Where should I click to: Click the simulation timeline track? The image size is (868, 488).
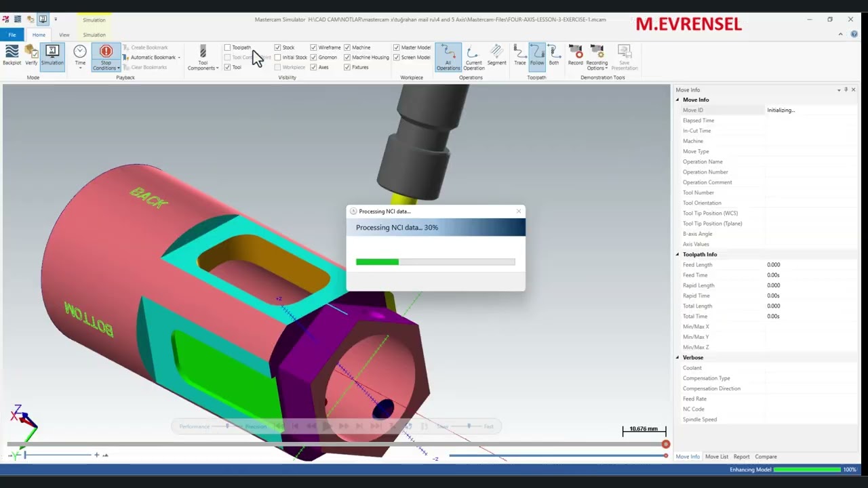pyautogui.click(x=336, y=445)
